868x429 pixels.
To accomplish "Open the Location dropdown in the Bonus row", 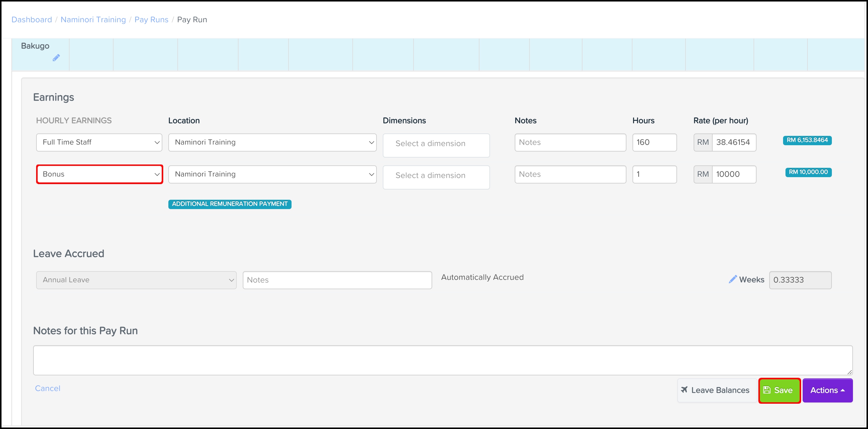I will click(272, 174).
